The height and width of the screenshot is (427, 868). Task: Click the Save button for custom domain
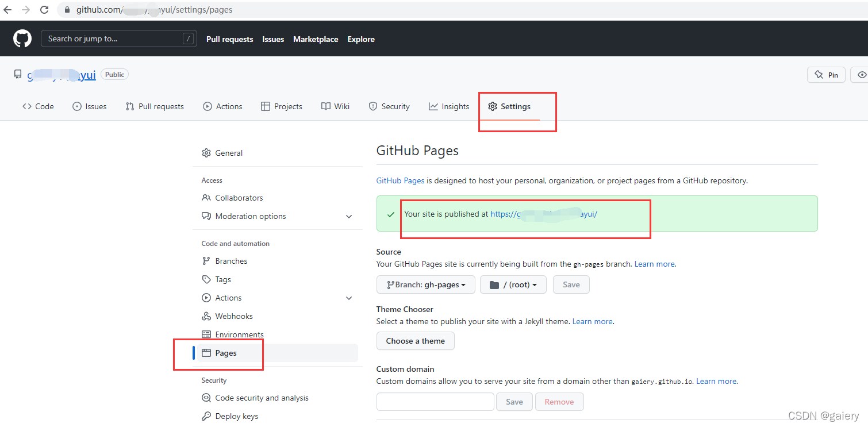[x=514, y=402]
